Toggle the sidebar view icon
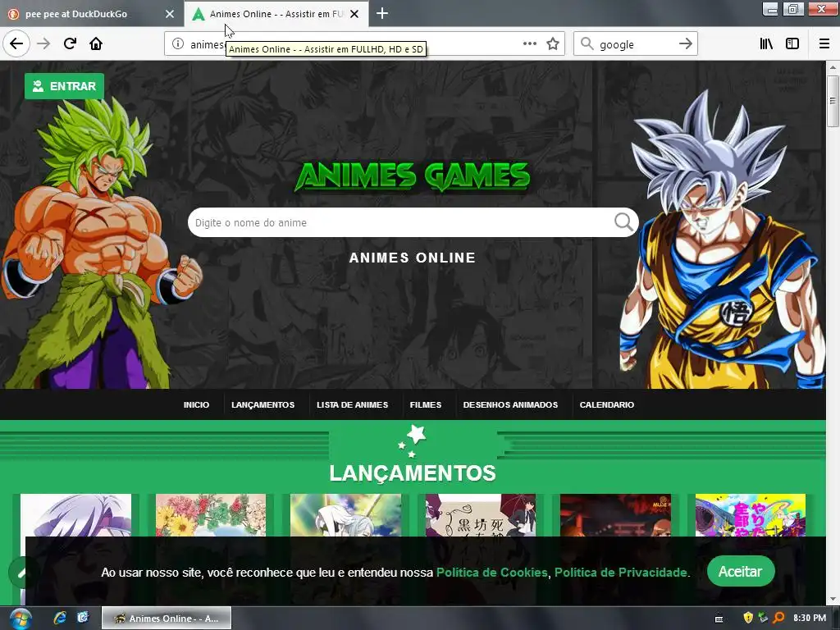The width and height of the screenshot is (840, 630). [792, 43]
